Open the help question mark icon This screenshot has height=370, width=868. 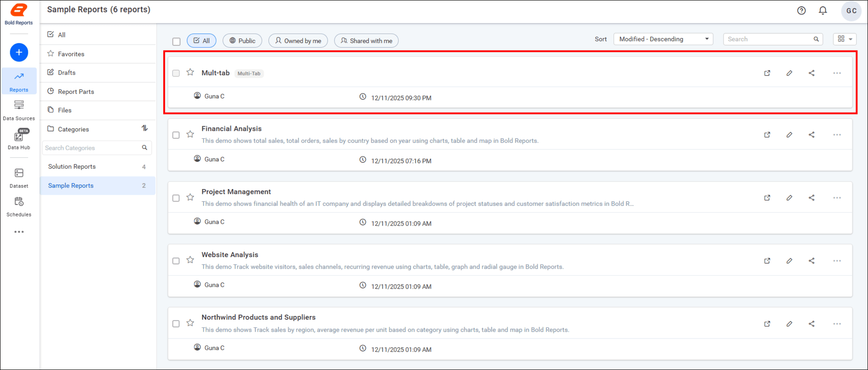[x=801, y=11]
